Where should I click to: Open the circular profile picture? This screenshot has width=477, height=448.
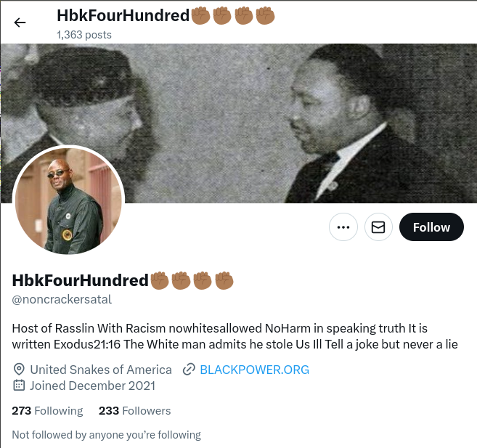pyautogui.click(x=68, y=201)
